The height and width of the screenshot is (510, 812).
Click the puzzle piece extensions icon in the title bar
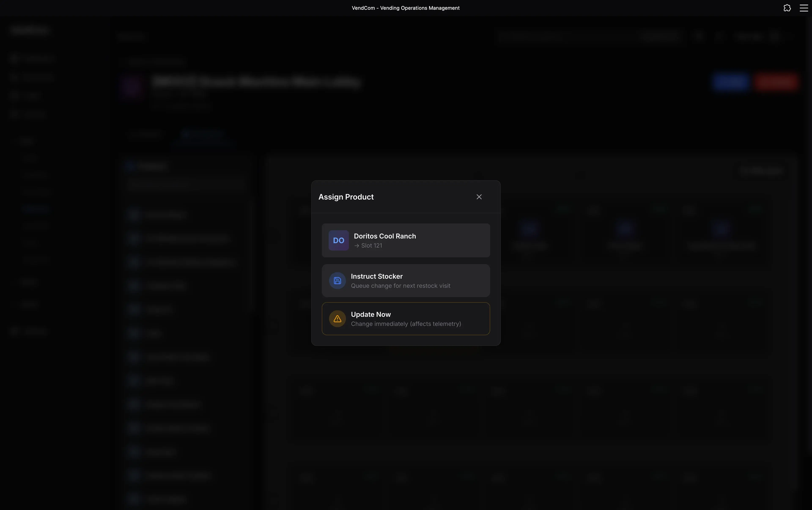pyautogui.click(x=787, y=8)
